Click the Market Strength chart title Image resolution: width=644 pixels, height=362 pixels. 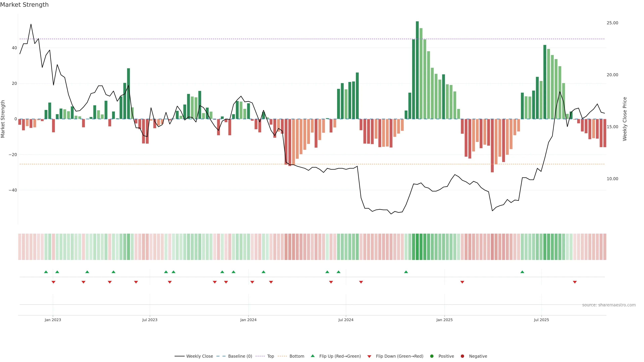tap(24, 5)
